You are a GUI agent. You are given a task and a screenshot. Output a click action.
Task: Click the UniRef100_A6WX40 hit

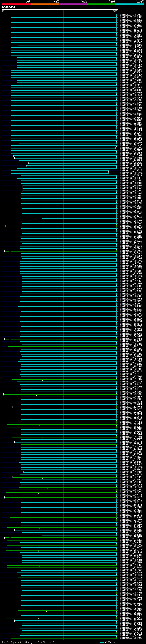(131, 304)
